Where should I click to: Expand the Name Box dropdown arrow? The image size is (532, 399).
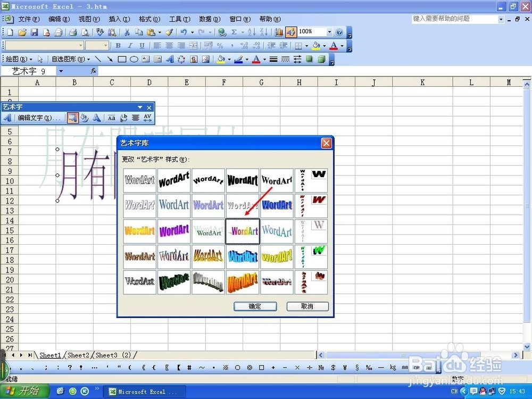61,71
